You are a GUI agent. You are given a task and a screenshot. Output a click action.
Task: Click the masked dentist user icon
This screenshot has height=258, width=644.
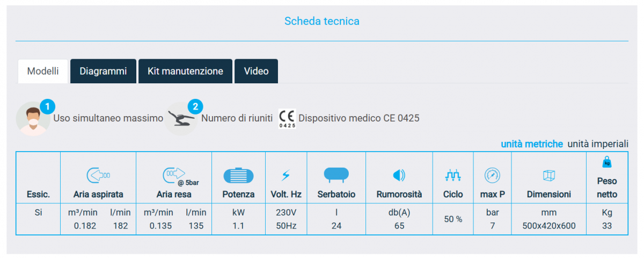point(33,118)
